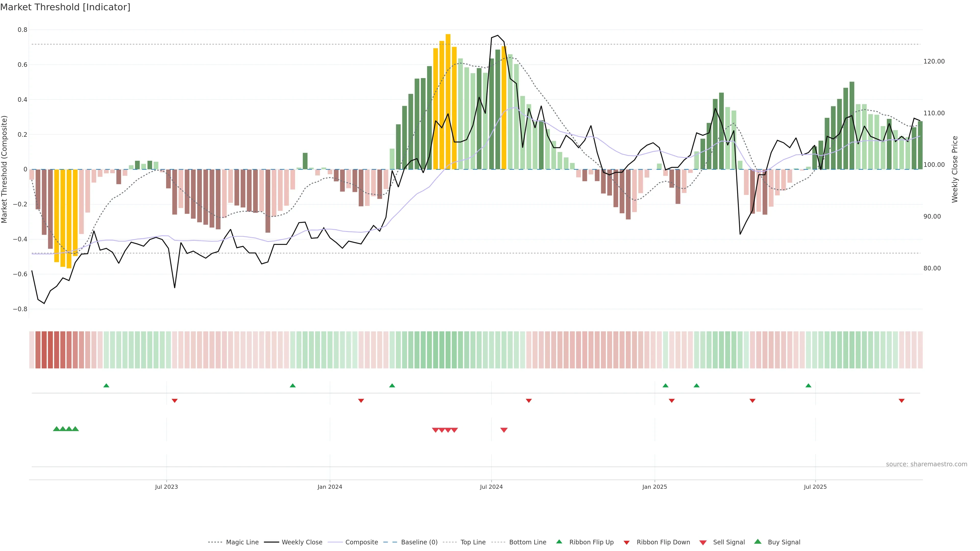The image size is (980, 551).
Task: Click the last red ribbon flip down marker
Action: [x=901, y=401]
